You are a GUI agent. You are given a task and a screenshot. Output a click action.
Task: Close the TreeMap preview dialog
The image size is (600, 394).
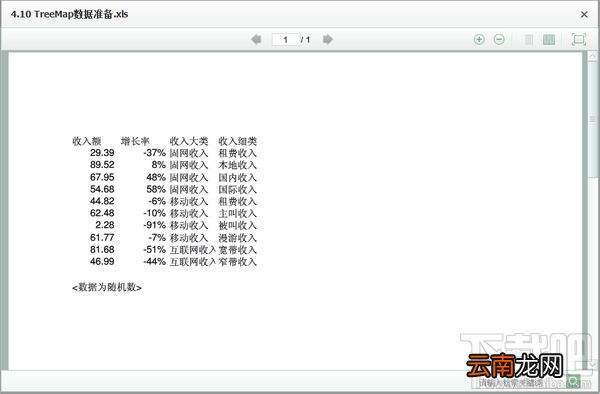click(x=584, y=15)
